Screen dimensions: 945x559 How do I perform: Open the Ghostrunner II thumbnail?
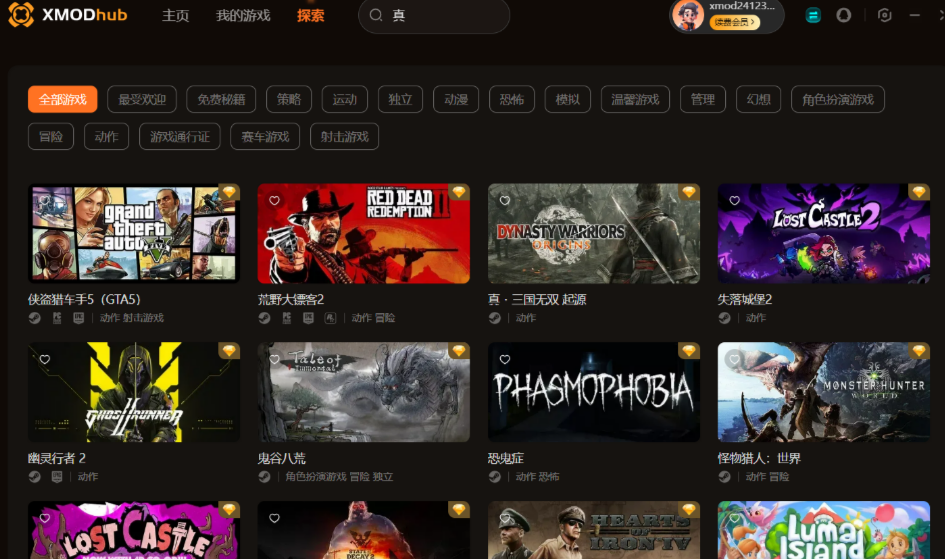(134, 392)
